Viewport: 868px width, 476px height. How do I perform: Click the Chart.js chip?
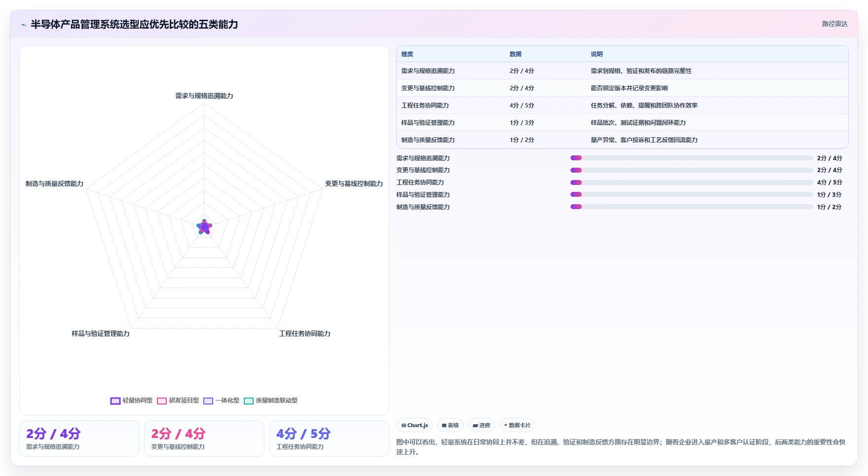[x=415, y=425]
